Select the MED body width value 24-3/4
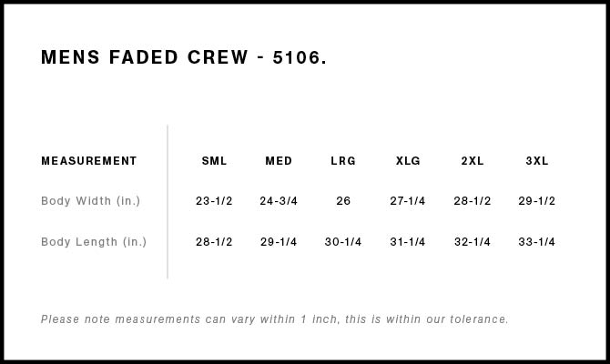The height and width of the screenshot is (364, 610). pos(279,201)
